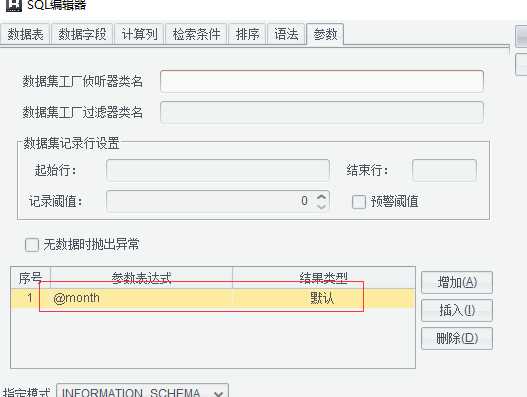Click the 参数表达式 column header
Image resolution: width=527 pixels, height=397 pixels.
(141, 278)
